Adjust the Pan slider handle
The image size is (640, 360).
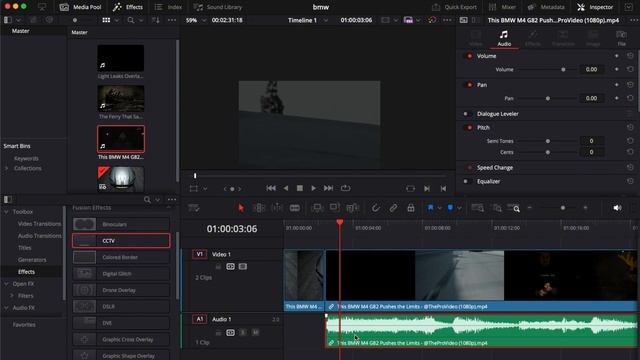(548, 98)
